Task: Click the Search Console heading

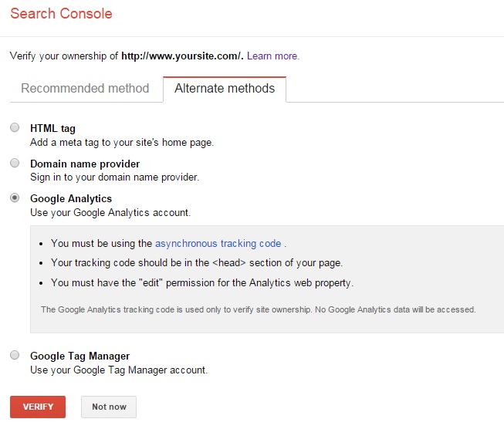Action: pyautogui.click(x=61, y=14)
